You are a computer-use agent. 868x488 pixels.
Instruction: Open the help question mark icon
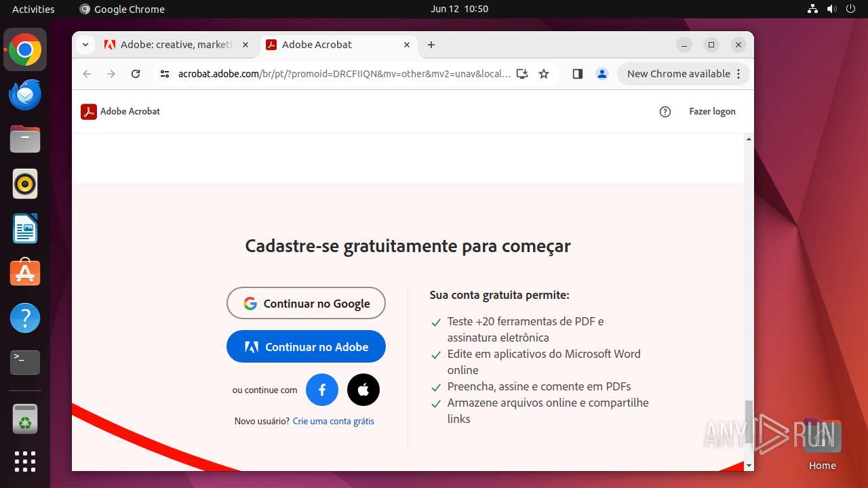coord(665,112)
